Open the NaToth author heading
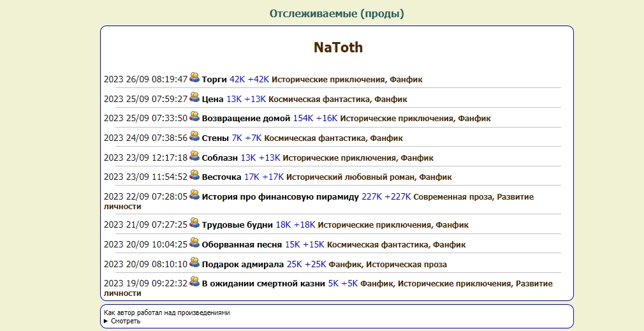This screenshot has width=644, height=331. 338,47
